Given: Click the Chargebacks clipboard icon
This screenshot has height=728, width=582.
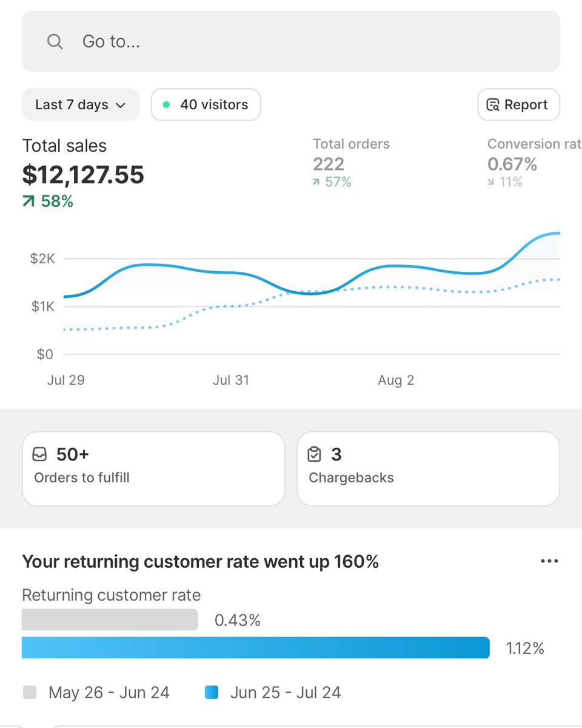Looking at the screenshot, I should pyautogui.click(x=315, y=454).
